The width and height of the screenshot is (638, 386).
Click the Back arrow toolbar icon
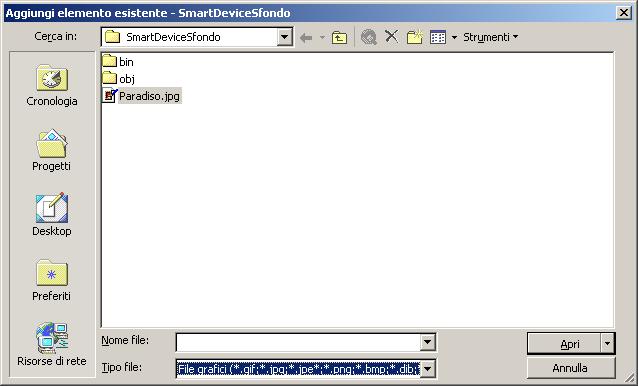coord(306,38)
